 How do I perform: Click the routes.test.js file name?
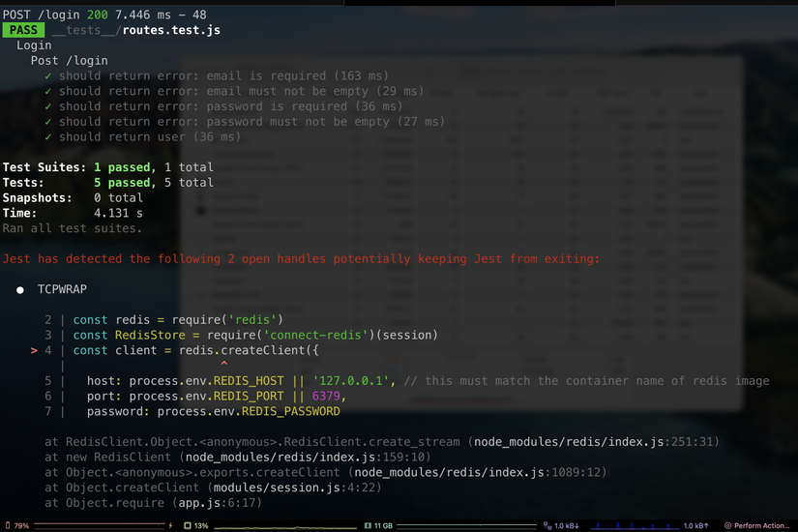[171, 30]
